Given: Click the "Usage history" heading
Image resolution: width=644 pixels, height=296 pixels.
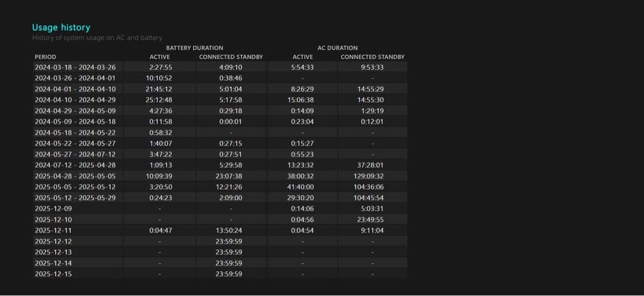Looking at the screenshot, I should [61, 27].
